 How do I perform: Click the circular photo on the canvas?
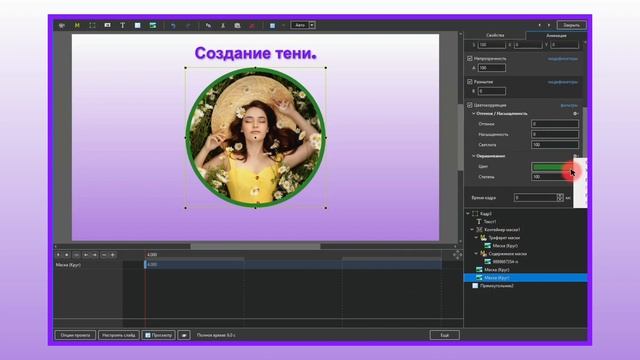pos(256,138)
